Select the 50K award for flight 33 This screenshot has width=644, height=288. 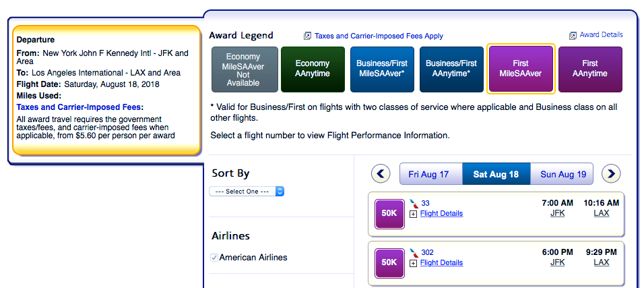coord(389,213)
